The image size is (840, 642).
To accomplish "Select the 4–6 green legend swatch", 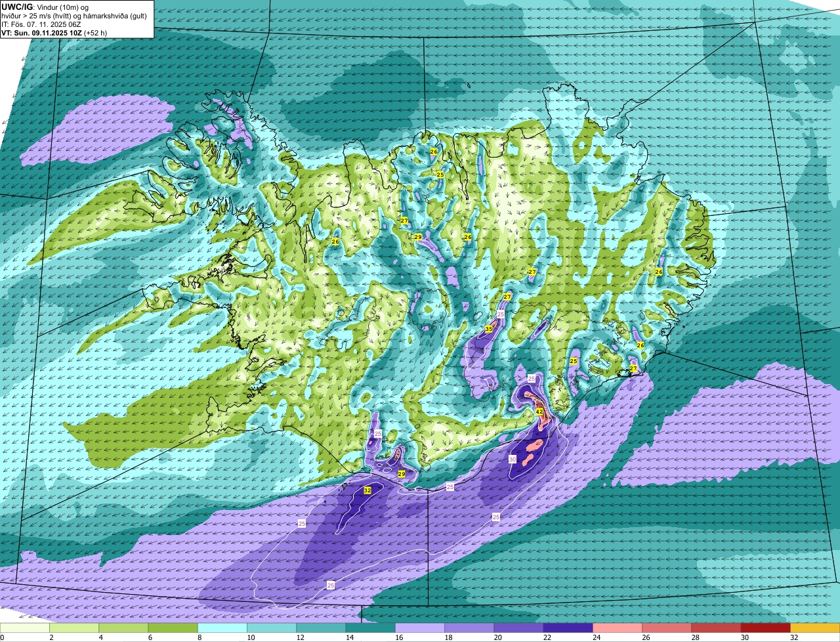I will tap(123, 628).
